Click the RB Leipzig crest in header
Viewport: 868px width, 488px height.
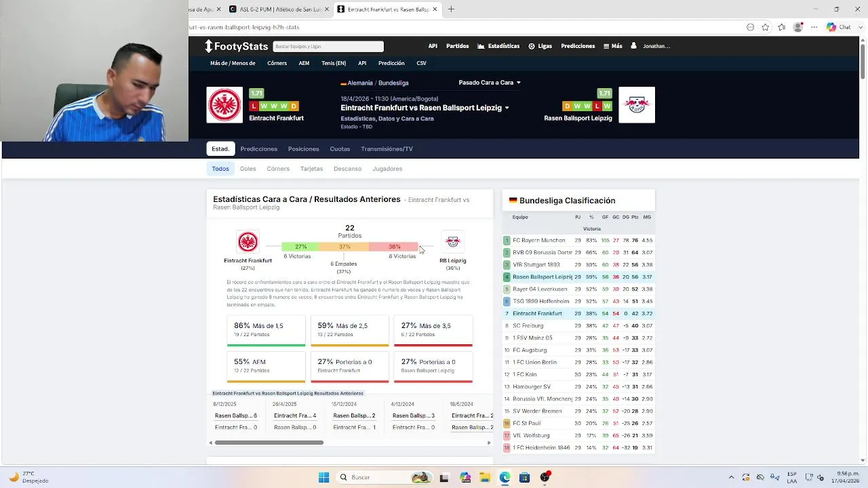(x=637, y=105)
